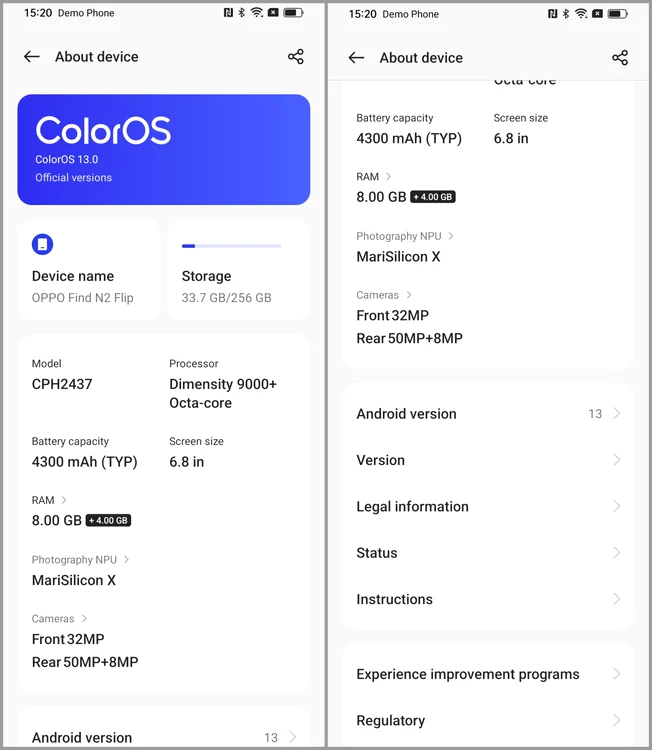The image size is (652, 750).
Task: Expand Photography NPU on right screen
Action: point(405,236)
